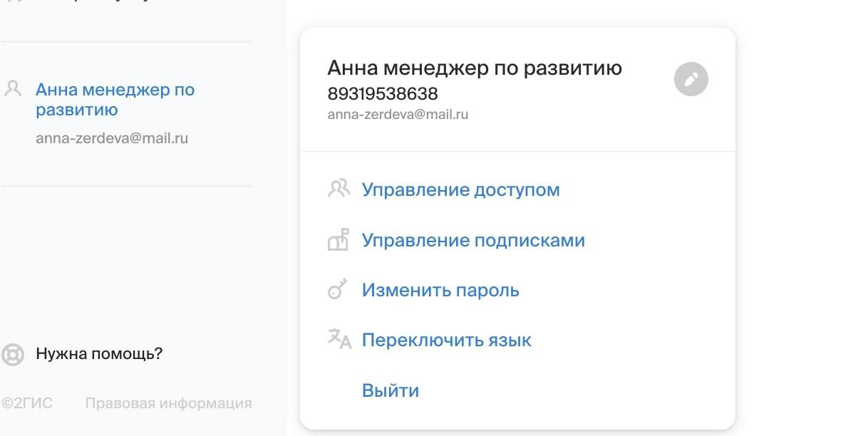Click the ©2ГИС footer text
The image size is (868, 436).
(x=27, y=403)
